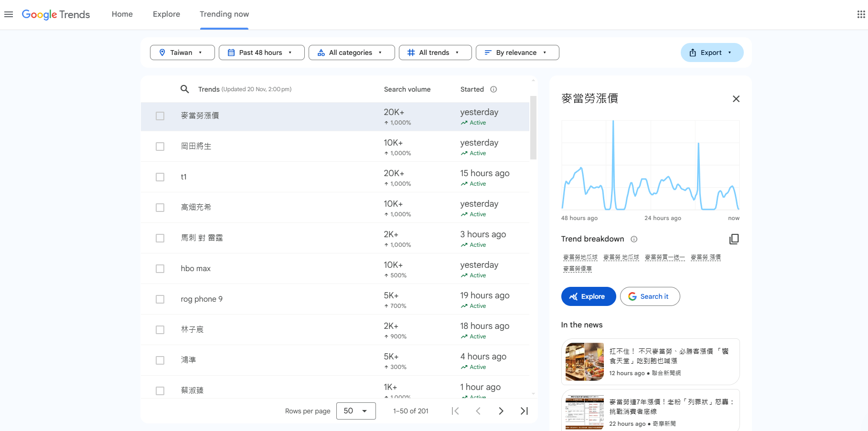
Task: Click the search magnifier icon in Trends header
Action: pos(184,89)
